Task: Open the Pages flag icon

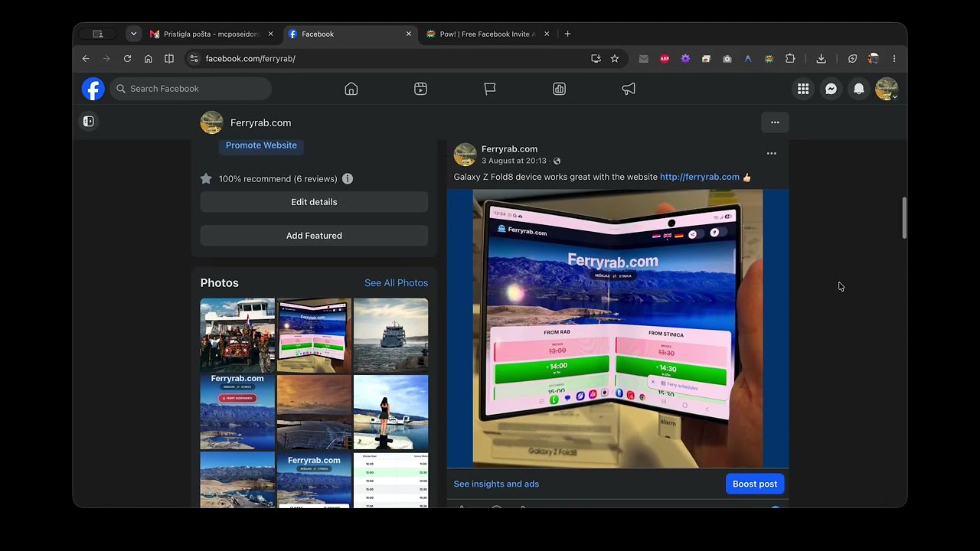Action: point(490,89)
